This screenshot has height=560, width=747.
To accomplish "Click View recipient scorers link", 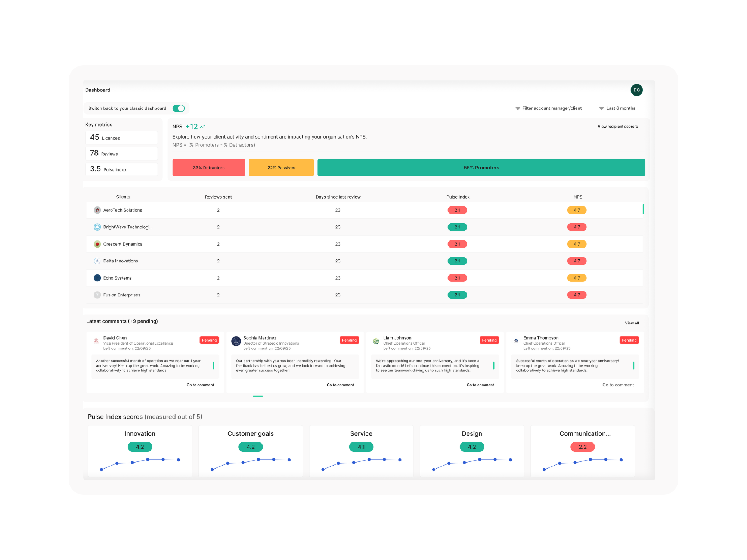I will tap(617, 127).
